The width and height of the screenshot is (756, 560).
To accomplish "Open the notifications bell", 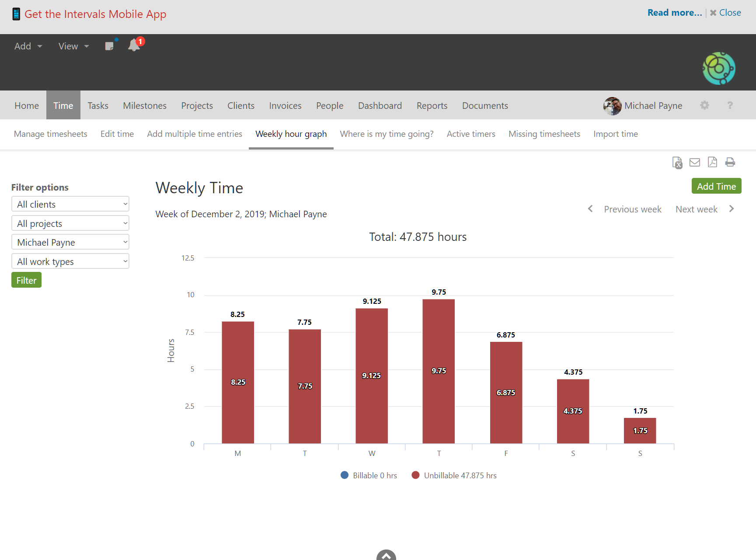I will (134, 45).
